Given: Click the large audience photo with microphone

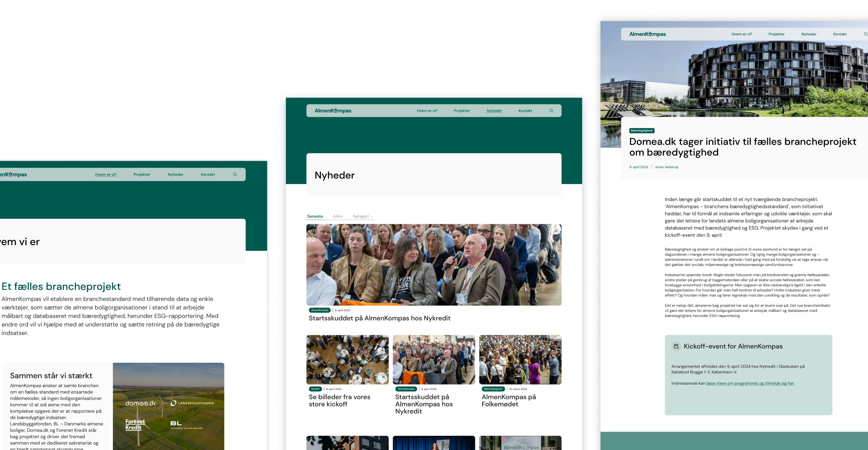Looking at the screenshot, I should click(x=434, y=265).
